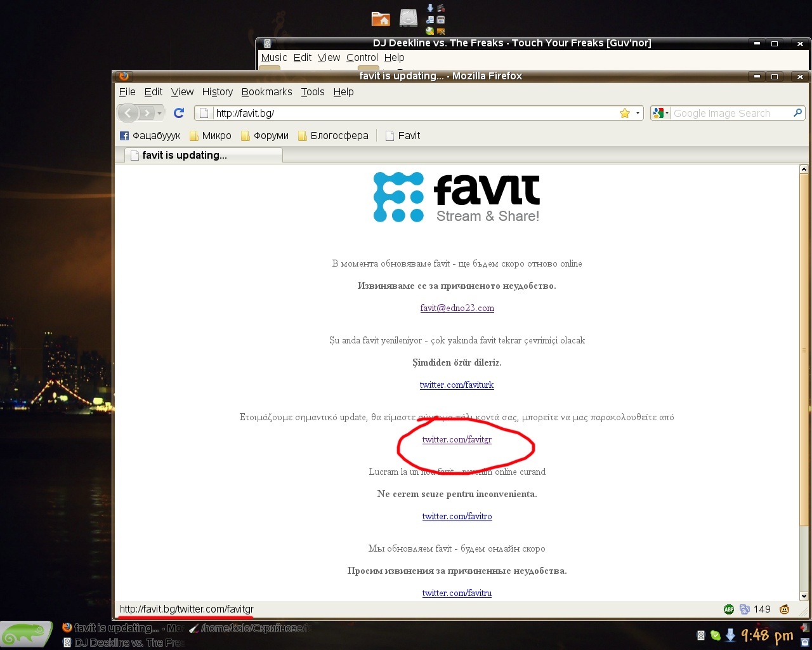The width and height of the screenshot is (812, 650).
Task: Click the 9:48 pm clock
Action: 767,635
